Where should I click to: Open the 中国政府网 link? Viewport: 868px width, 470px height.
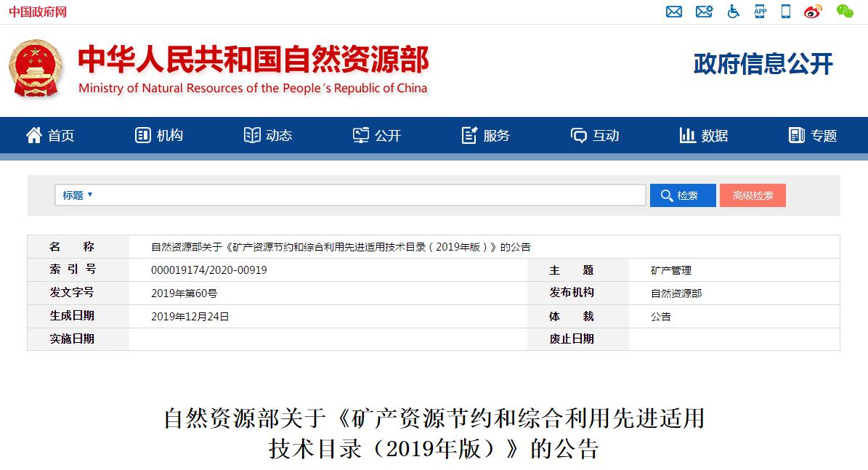click(x=38, y=12)
